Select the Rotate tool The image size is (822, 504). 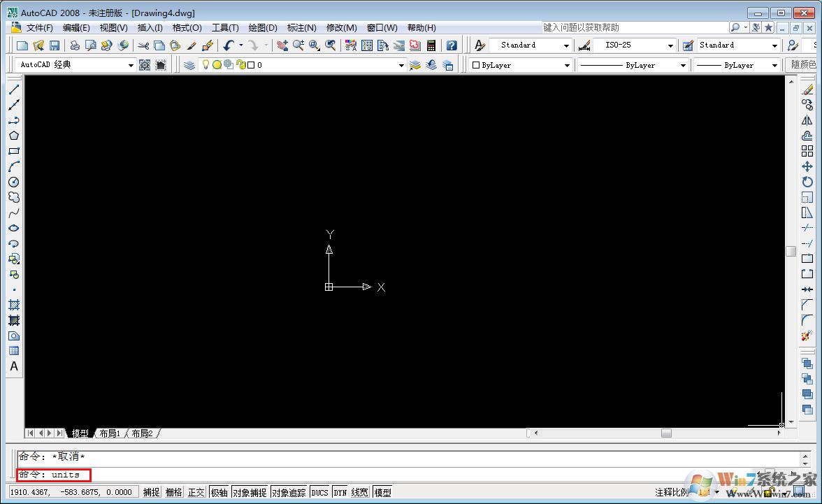point(807,182)
